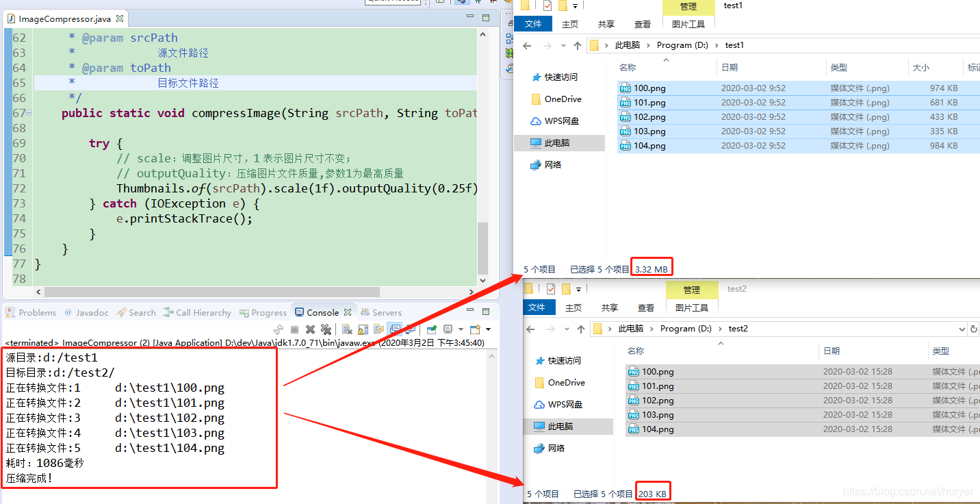980x504 pixels.
Task: Sort test2 files by 日期 column
Action: tap(831, 351)
